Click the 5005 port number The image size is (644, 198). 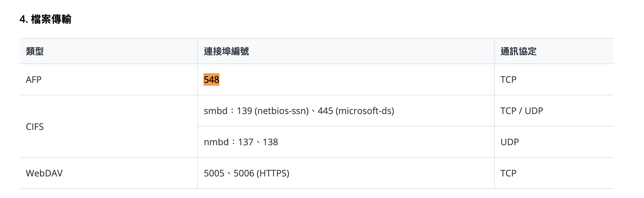(214, 173)
